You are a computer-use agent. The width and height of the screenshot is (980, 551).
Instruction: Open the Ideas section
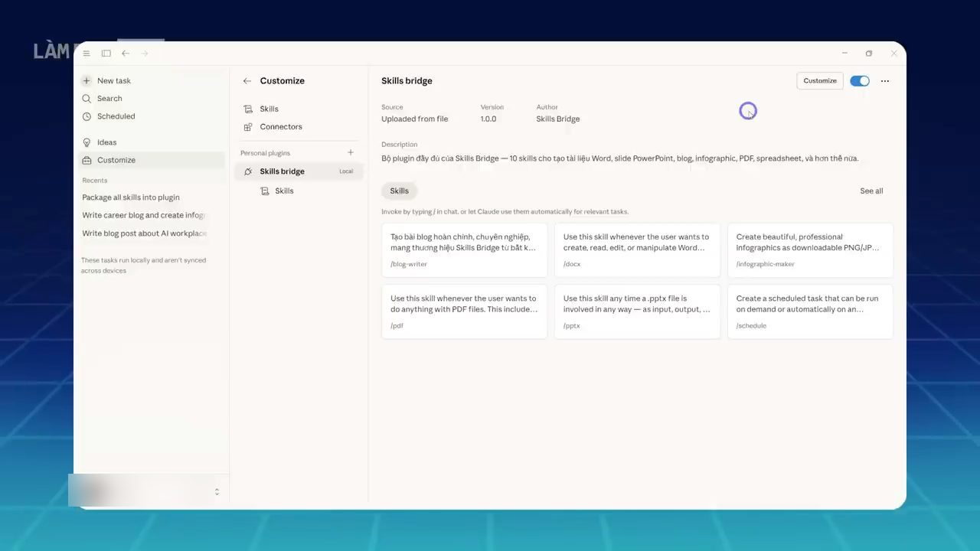tap(152, 142)
